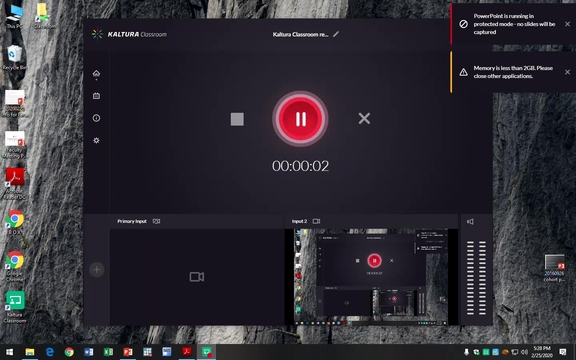
Task: Stop the recording with the square button
Action: pyautogui.click(x=237, y=119)
